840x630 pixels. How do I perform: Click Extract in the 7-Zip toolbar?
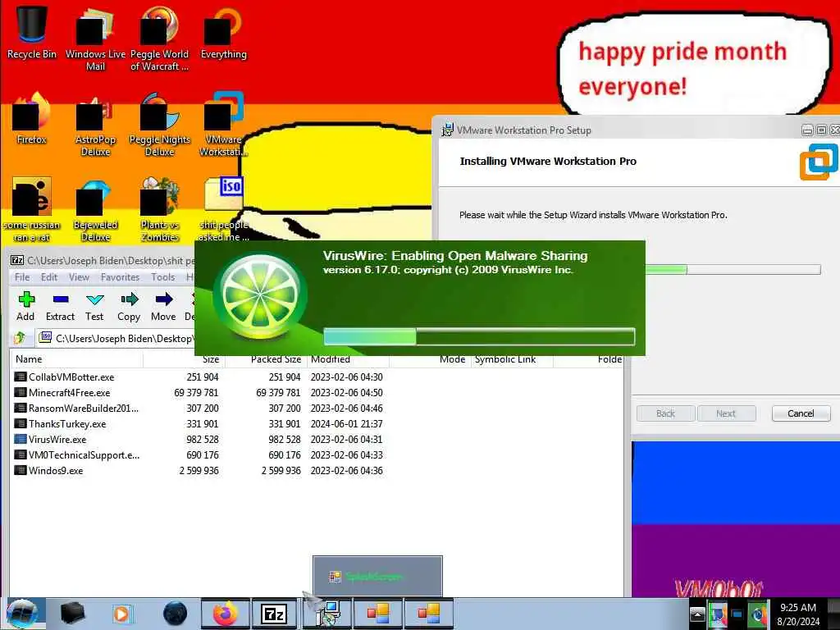point(60,307)
